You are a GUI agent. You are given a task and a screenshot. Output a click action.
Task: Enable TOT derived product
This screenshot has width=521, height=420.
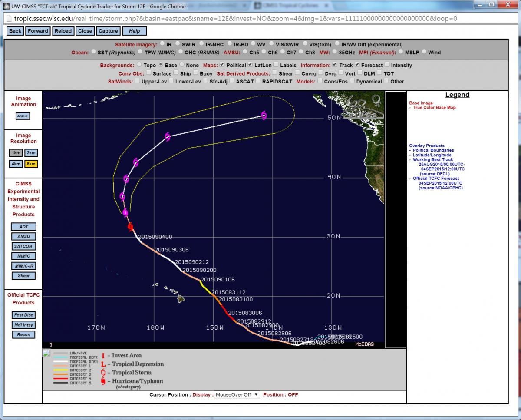379,73
